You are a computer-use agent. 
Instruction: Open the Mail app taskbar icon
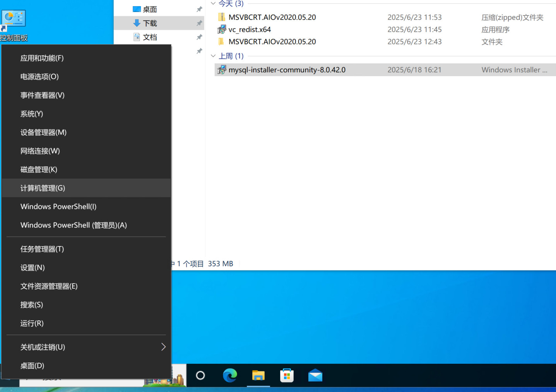pyautogui.click(x=315, y=375)
